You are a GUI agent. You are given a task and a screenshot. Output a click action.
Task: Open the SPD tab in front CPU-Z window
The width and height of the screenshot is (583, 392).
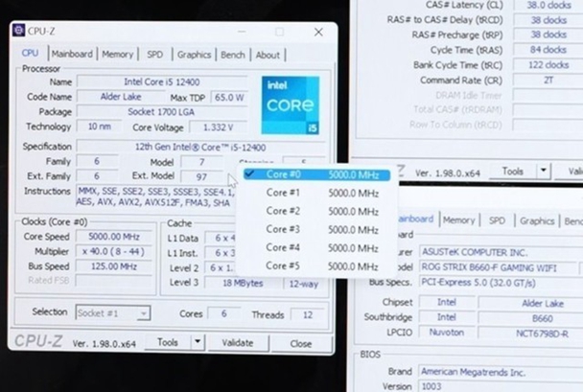(154, 55)
